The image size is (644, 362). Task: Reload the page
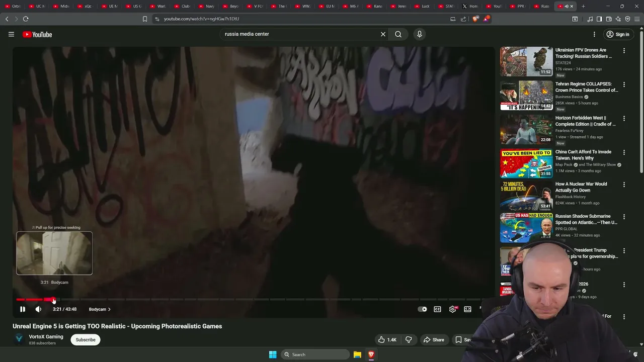26,19
